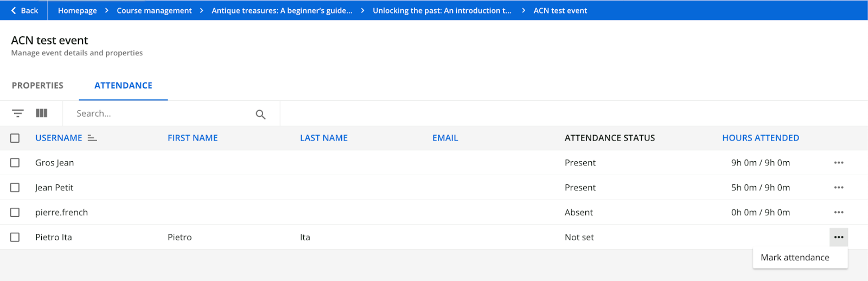The height and width of the screenshot is (281, 868).
Task: Sort by the Hours Attended column
Action: coord(760,138)
